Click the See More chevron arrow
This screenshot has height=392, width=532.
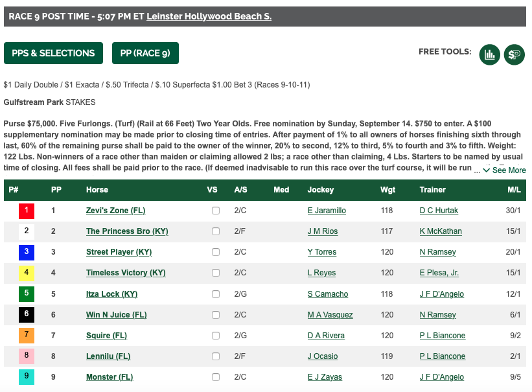tap(486, 170)
